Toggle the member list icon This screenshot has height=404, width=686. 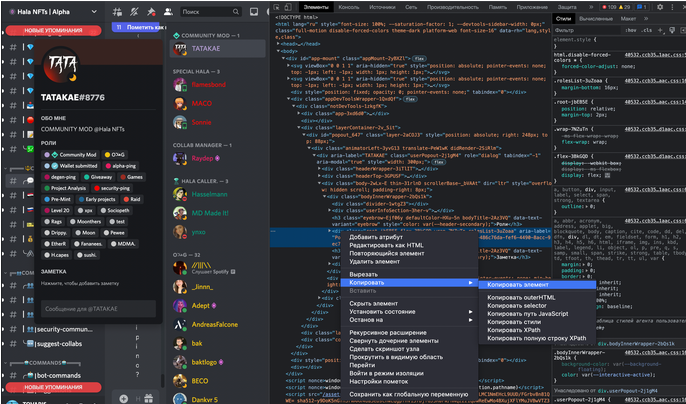(x=168, y=12)
